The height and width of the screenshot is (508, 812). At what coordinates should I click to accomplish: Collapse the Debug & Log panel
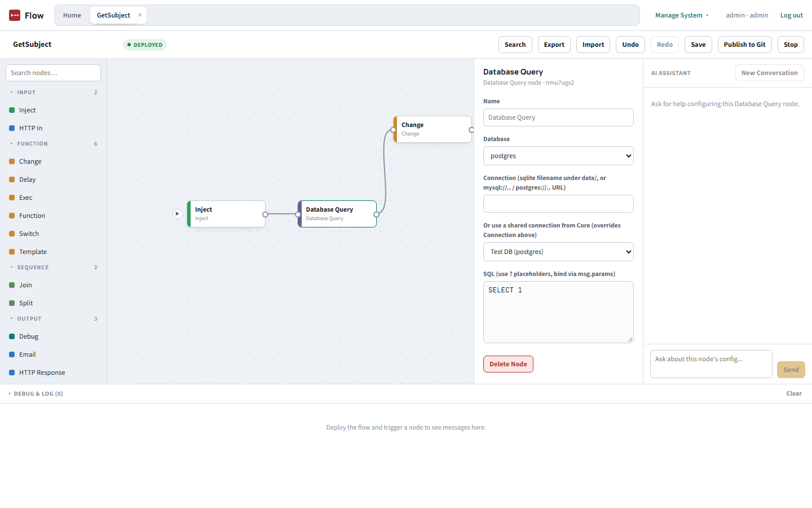36,394
